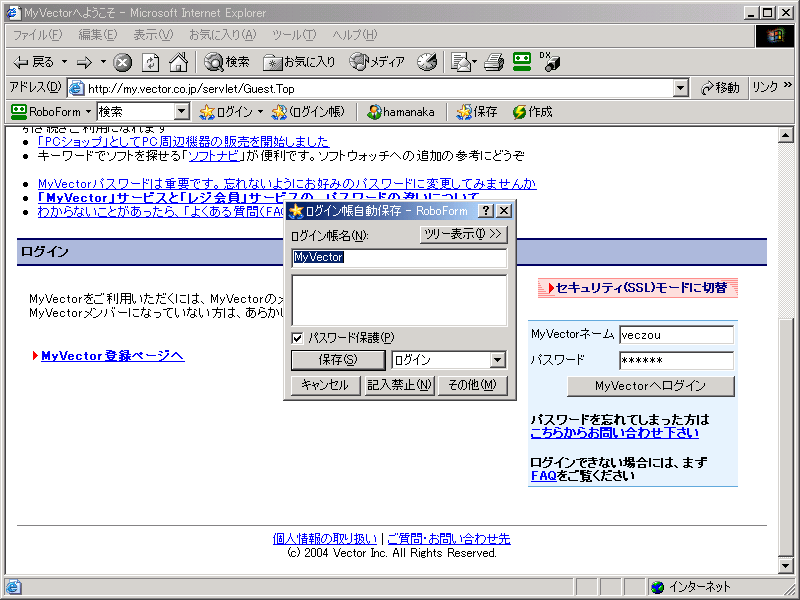The height and width of the screenshot is (600, 800).
Task: Click the page scrollbar up arrow
Action: [785, 135]
